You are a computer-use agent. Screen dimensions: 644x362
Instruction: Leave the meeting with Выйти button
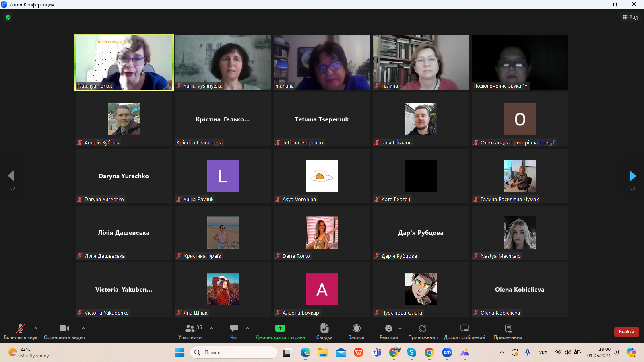point(626,332)
